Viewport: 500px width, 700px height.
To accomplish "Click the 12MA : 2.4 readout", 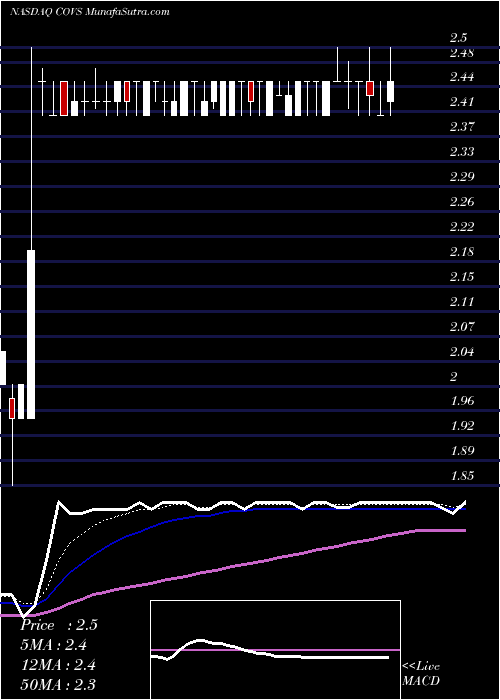I will [x=58, y=665].
